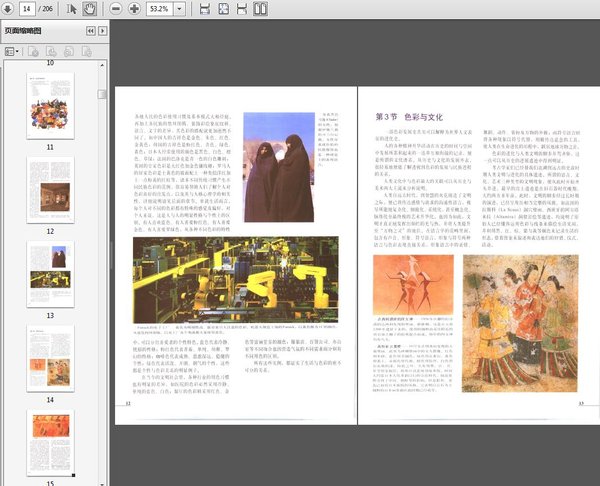Zoom out with the minus button
The image size is (600, 486).
tap(114, 9)
